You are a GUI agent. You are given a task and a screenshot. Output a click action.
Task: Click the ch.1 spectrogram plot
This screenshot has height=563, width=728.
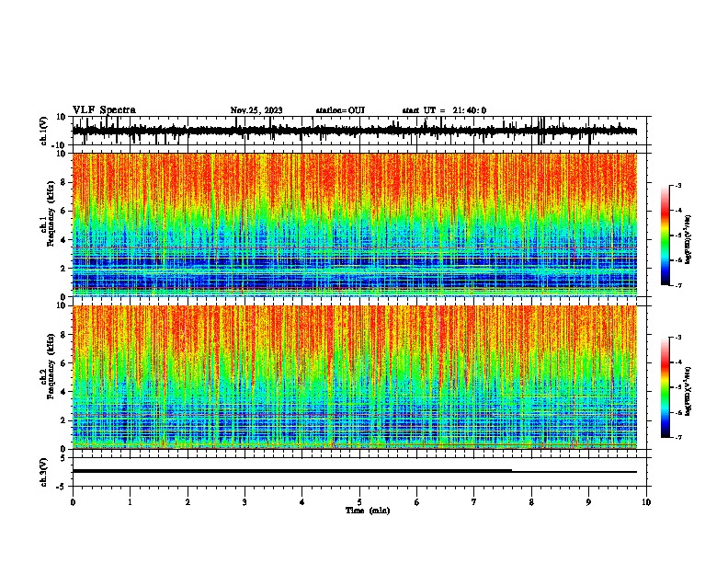point(355,224)
